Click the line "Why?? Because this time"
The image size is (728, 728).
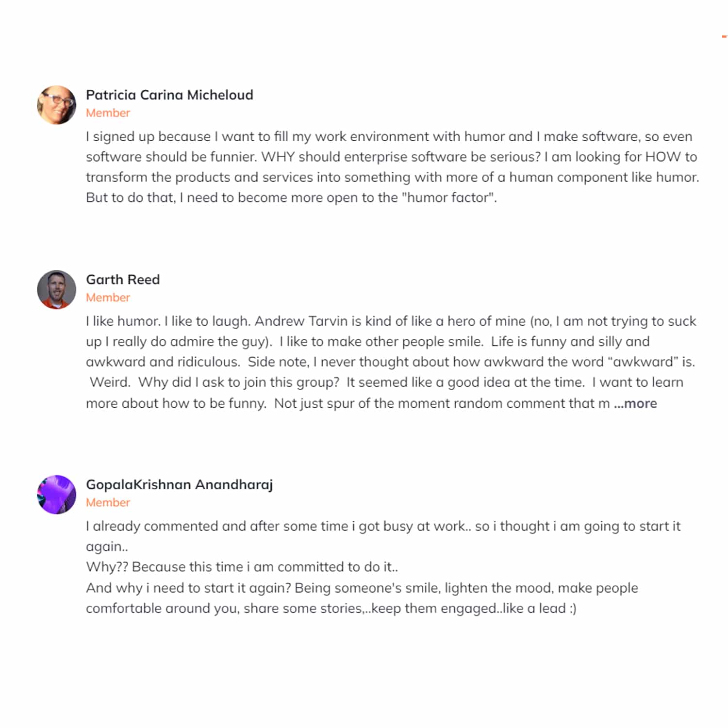pos(242,567)
